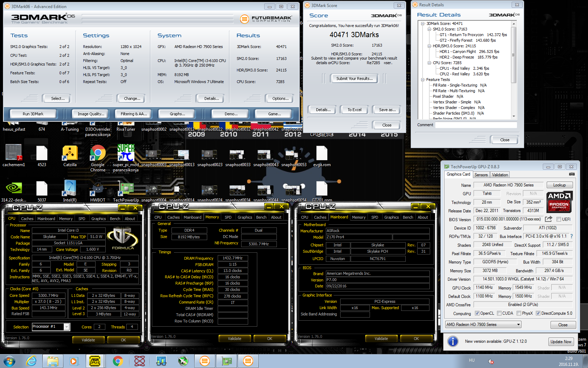
Task: Click the question mark beside Bus Interface
Action: [x=572, y=236]
